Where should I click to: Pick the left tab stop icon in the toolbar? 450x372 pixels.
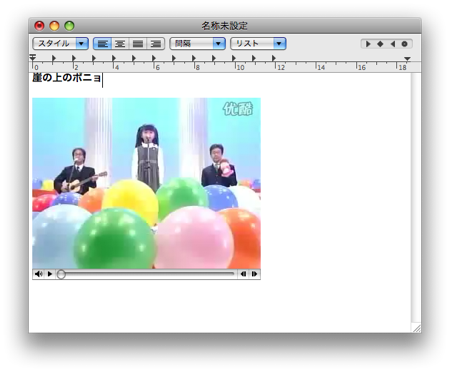pos(368,44)
